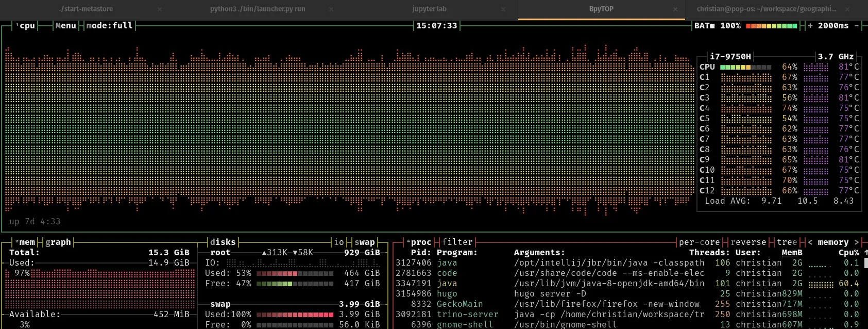Select the hugo process row
This screenshot has width=868, height=329.
[x=627, y=294]
